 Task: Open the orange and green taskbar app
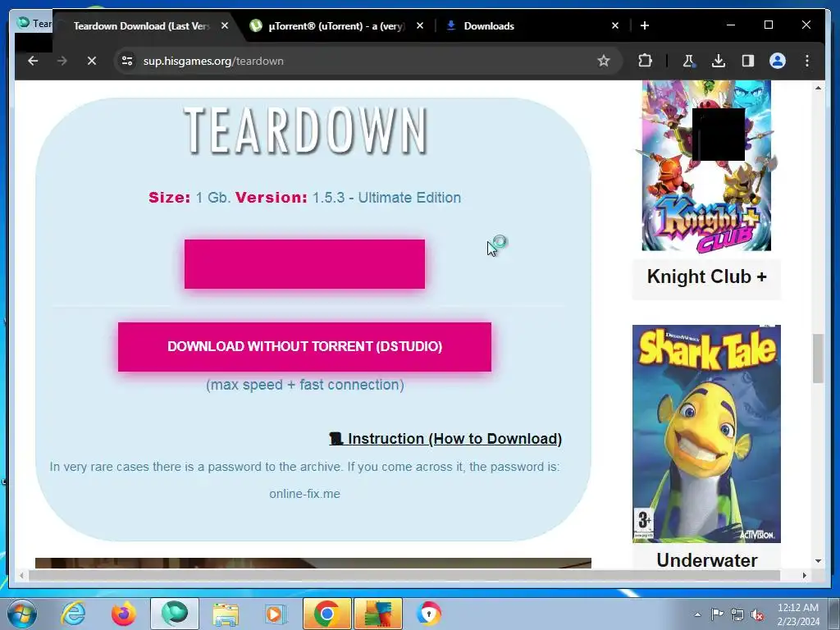click(x=377, y=614)
